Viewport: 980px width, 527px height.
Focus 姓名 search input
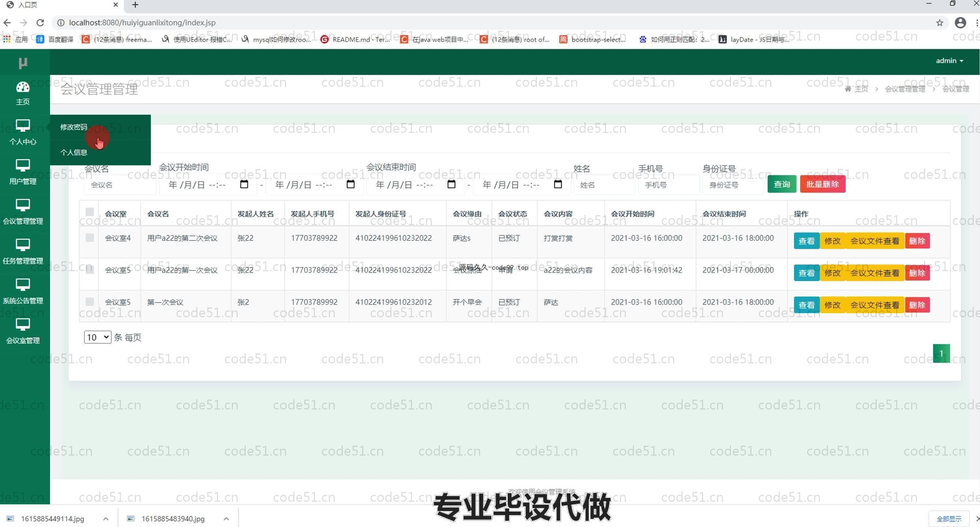point(604,185)
